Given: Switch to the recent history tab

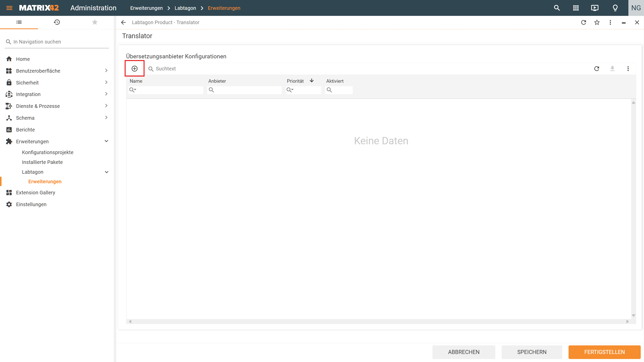Looking at the screenshot, I should click(x=57, y=22).
